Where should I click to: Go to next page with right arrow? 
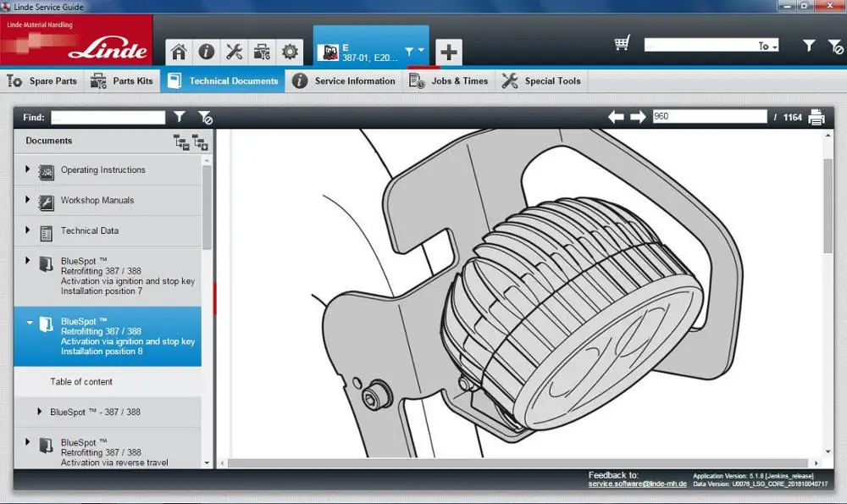coord(637,117)
